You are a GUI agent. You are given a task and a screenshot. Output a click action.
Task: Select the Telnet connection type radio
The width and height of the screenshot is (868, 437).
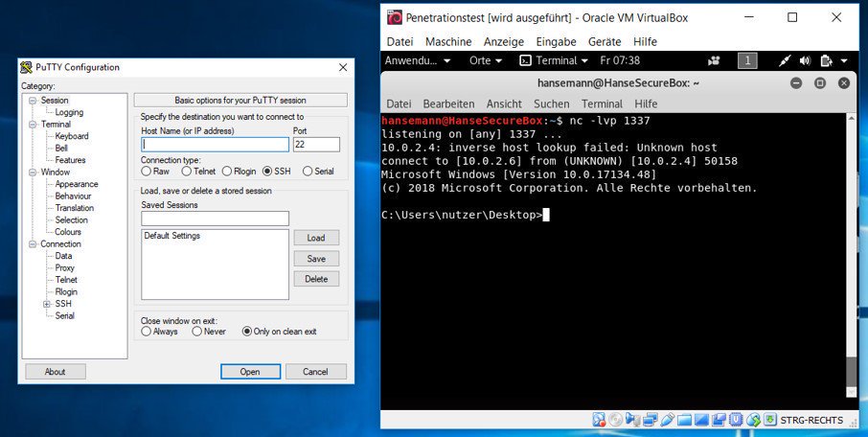pos(187,172)
